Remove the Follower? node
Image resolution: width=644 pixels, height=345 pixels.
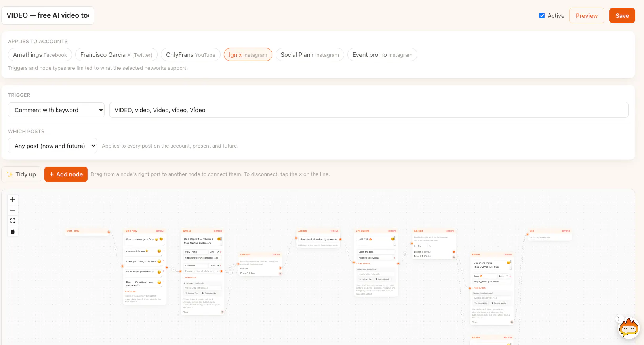coord(276,255)
